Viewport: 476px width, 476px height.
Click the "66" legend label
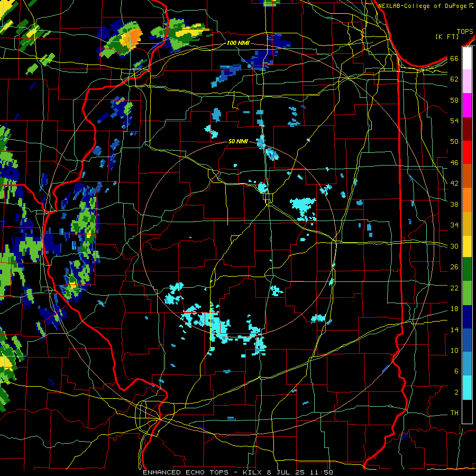point(454,58)
